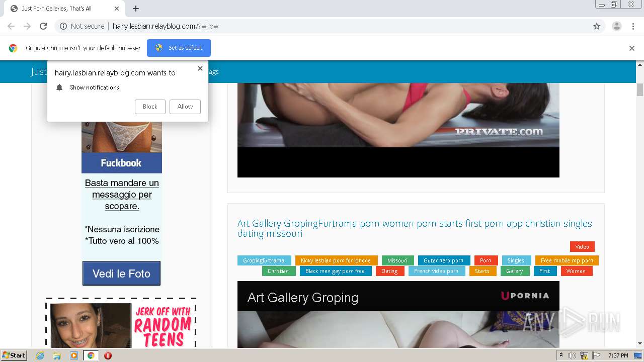Screen dimensions: 644x362
Task: Open the Chrome profile avatar menu
Action: coord(616,26)
